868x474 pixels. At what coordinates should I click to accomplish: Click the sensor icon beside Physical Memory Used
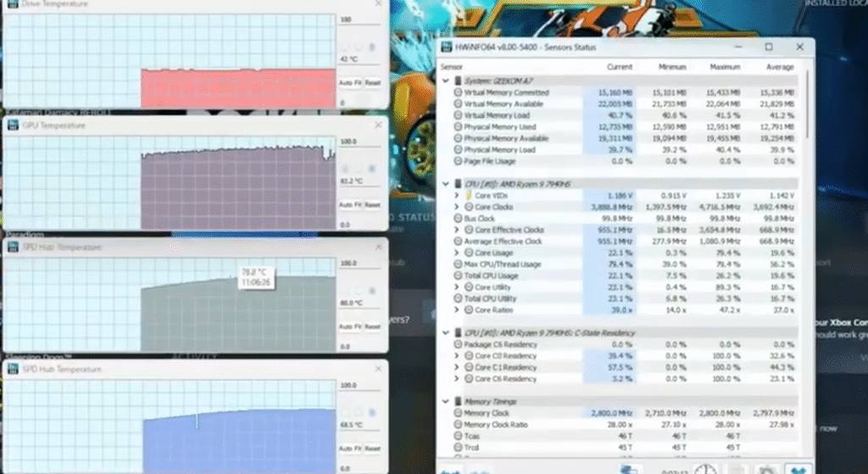click(x=458, y=127)
